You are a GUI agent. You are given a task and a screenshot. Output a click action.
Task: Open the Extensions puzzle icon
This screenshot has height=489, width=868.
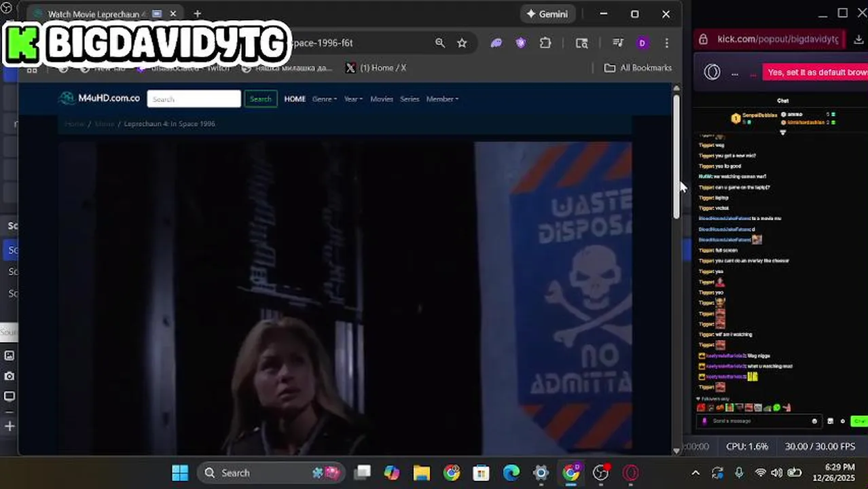[545, 43]
